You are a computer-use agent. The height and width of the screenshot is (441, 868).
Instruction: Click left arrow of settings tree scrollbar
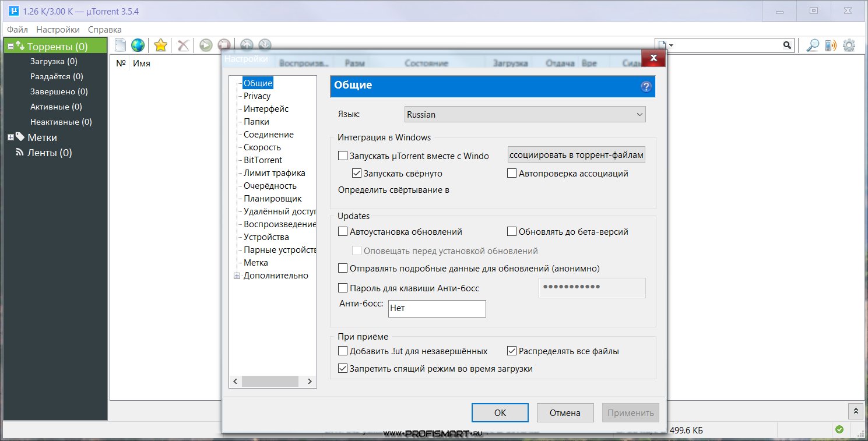pyautogui.click(x=236, y=382)
